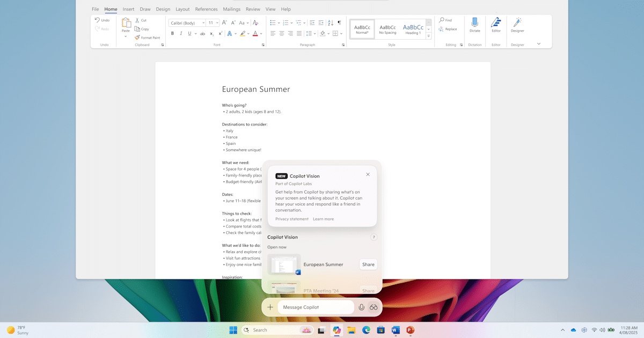644x338 pixels.
Task: Apply subscript formatting
Action: pos(211,33)
